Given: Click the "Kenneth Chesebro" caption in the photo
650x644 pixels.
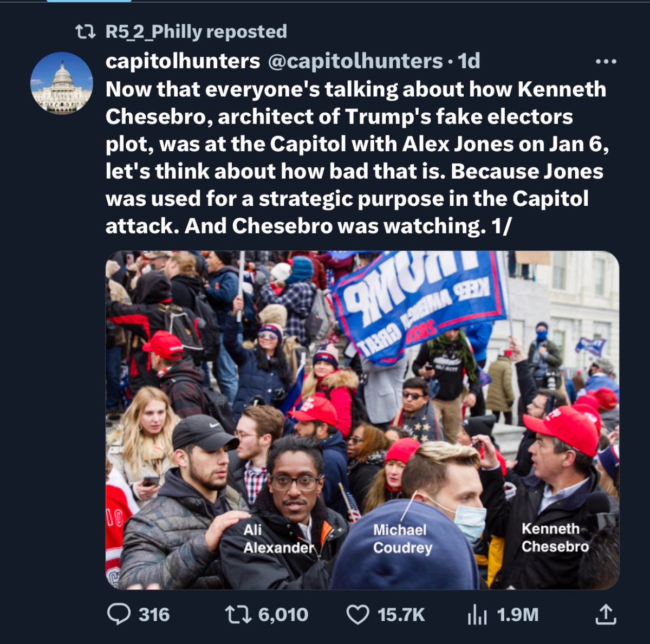Looking at the screenshot, I should click(554, 538).
